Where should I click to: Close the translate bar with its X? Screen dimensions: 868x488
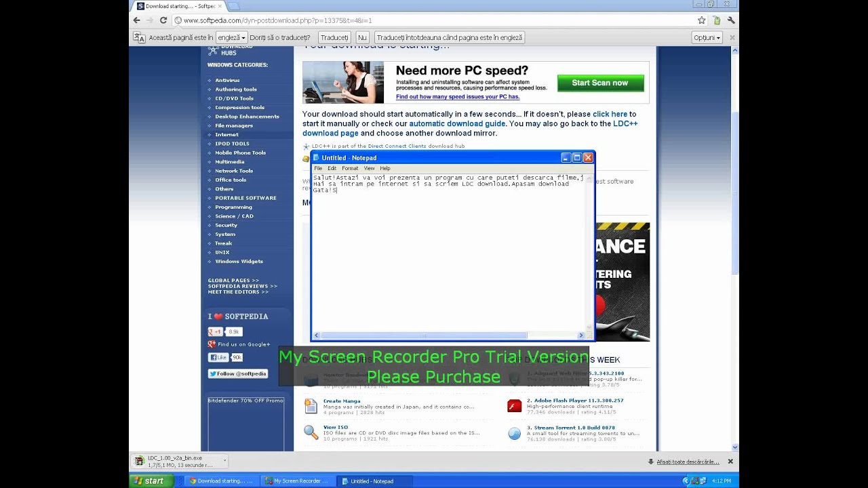pyautogui.click(x=732, y=38)
